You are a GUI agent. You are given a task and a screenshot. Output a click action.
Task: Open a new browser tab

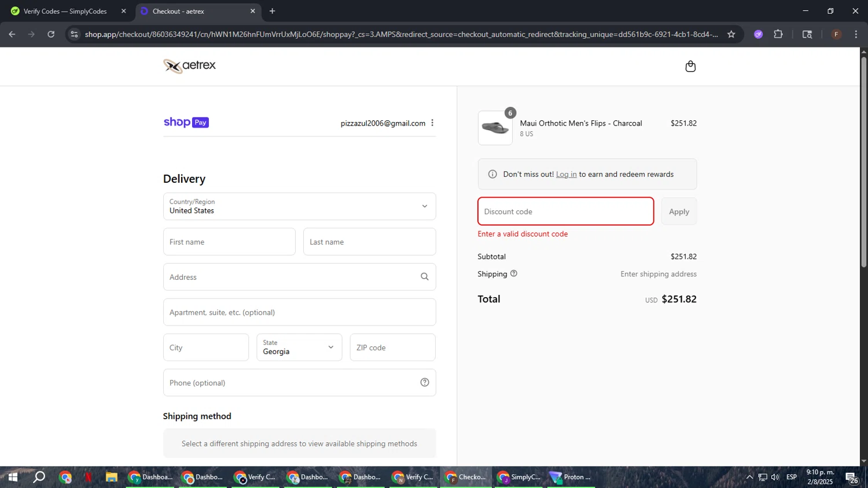[x=273, y=11]
